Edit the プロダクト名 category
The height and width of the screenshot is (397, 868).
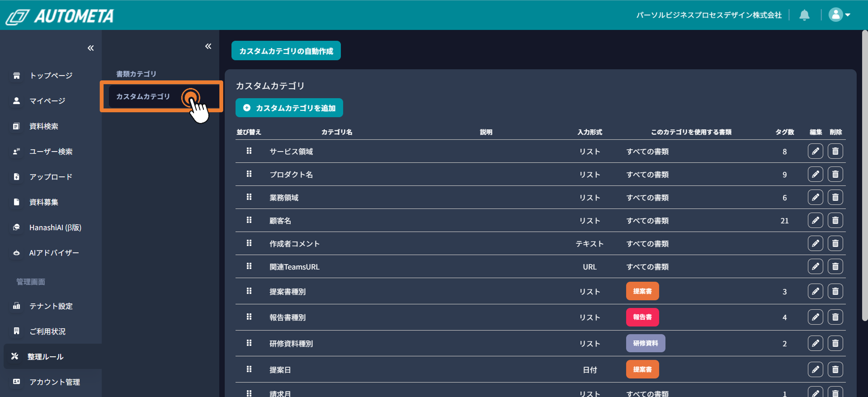click(x=815, y=174)
